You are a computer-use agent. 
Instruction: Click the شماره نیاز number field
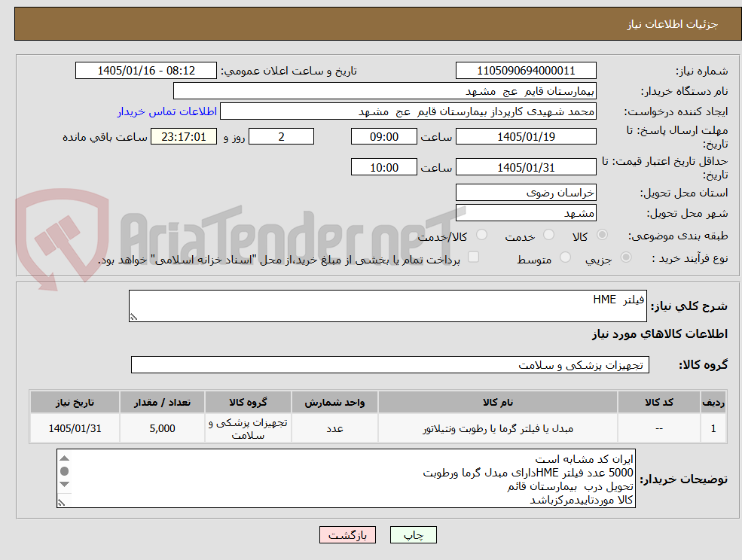coord(526,71)
